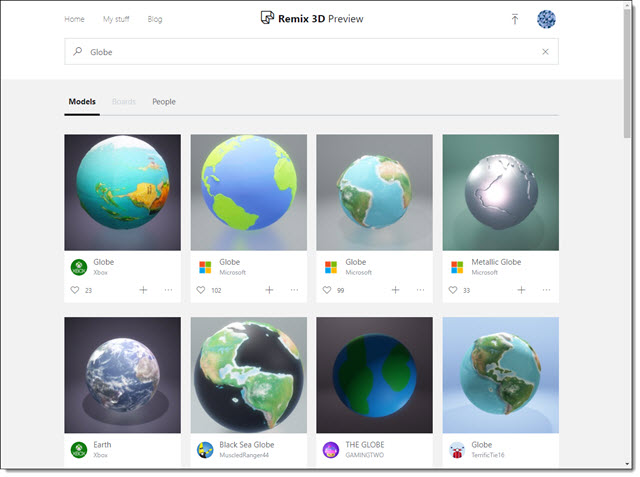This screenshot has width=640, height=477.
Task: Click the Metallic Globe title
Action: (496, 262)
